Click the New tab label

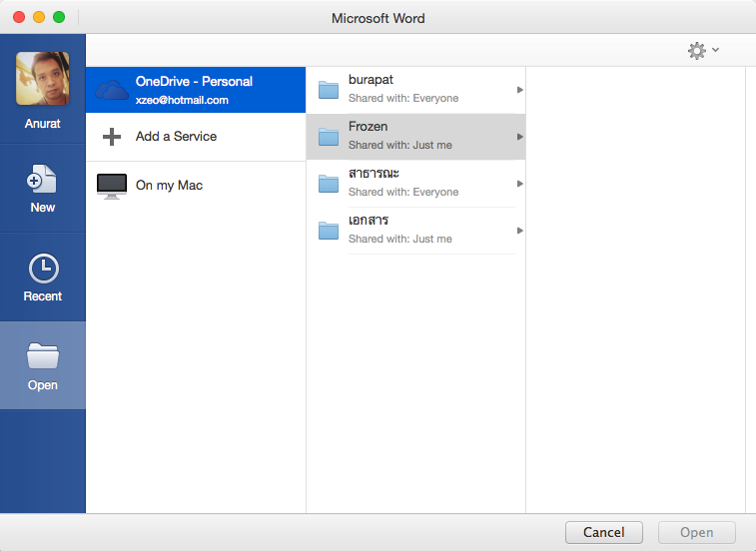point(42,208)
